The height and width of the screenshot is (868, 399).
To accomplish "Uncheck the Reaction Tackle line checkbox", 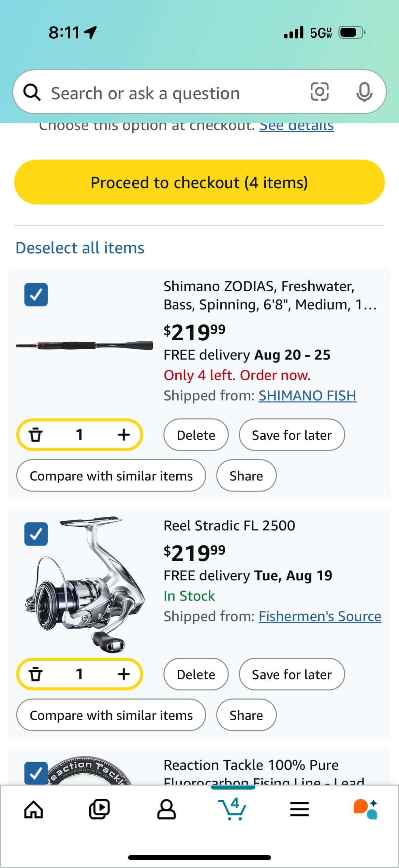I will (x=36, y=773).
